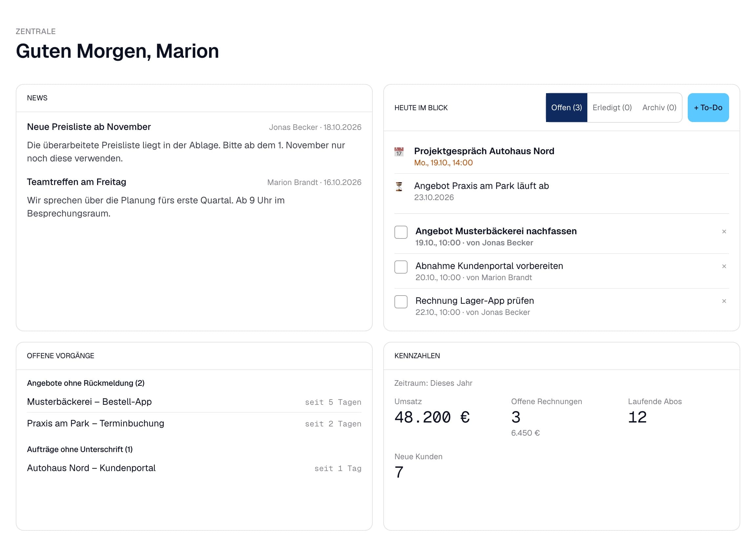Open Musterbäckerei – Bestell-App offer
756x557 pixels.
coord(194,402)
